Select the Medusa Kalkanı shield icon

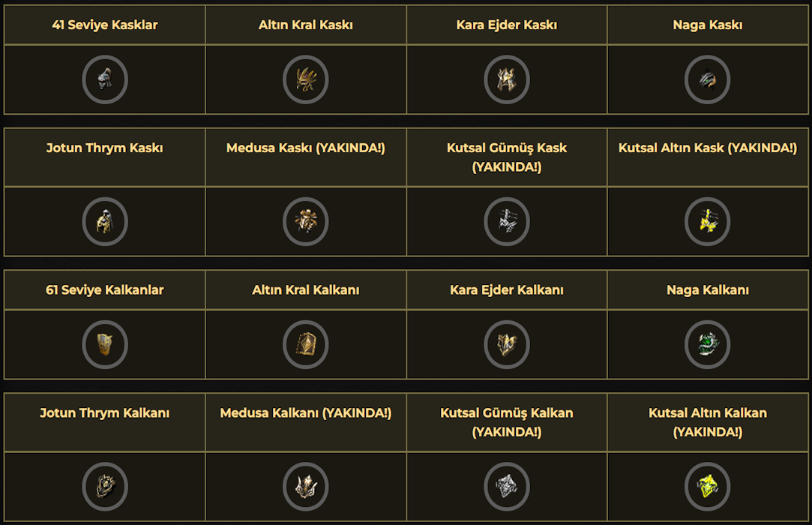[306, 487]
